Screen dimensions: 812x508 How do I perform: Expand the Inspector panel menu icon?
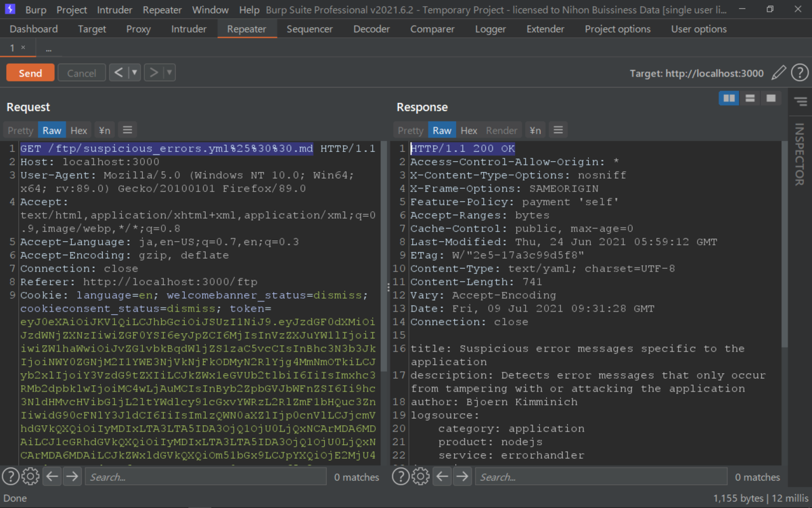(800, 102)
